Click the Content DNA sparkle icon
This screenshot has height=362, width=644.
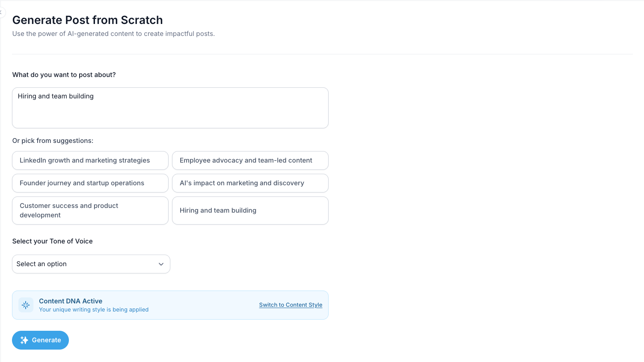pyautogui.click(x=26, y=305)
